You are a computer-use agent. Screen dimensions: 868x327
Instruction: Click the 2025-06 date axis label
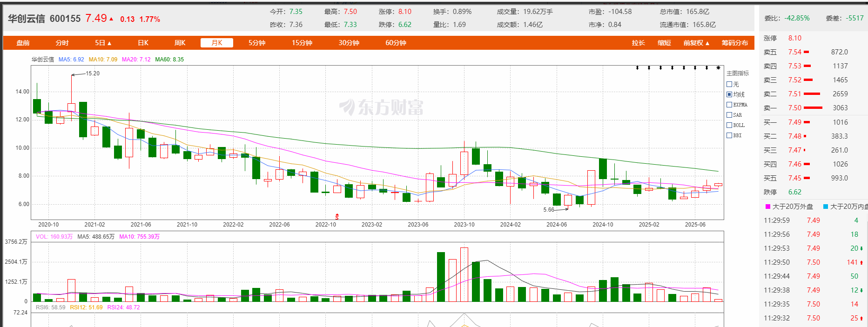coord(695,225)
